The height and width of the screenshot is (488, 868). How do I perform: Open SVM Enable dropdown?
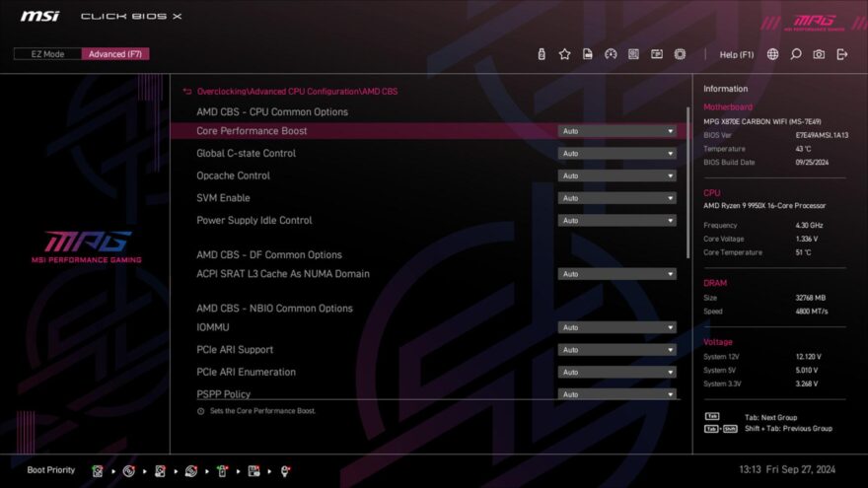pyautogui.click(x=616, y=198)
